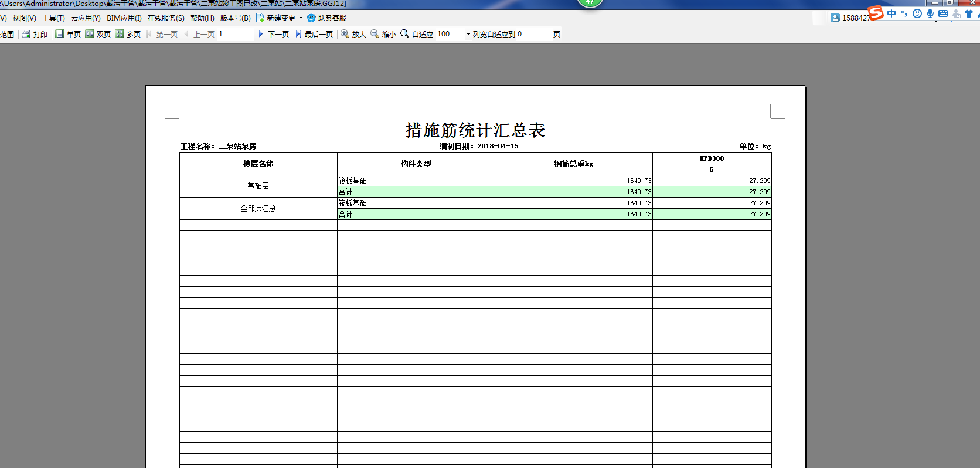Click the 范围 toolbar item

[x=7, y=34]
